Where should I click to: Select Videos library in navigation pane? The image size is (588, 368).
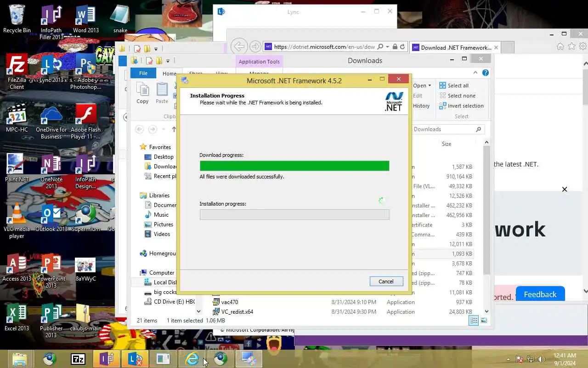[x=158, y=234]
